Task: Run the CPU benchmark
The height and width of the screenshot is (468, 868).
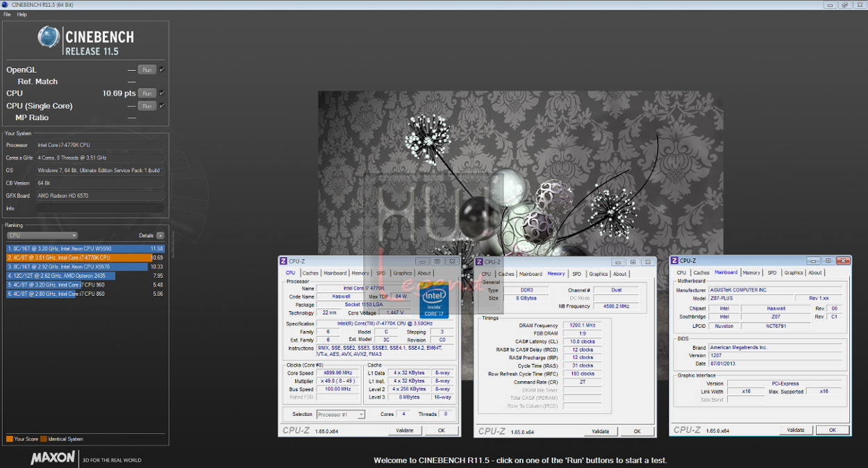Action: coord(147,93)
